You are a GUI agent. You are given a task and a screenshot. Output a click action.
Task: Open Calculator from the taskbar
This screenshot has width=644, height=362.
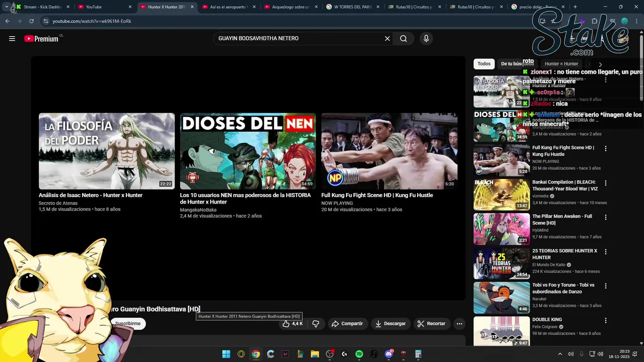pyautogui.click(x=418, y=354)
